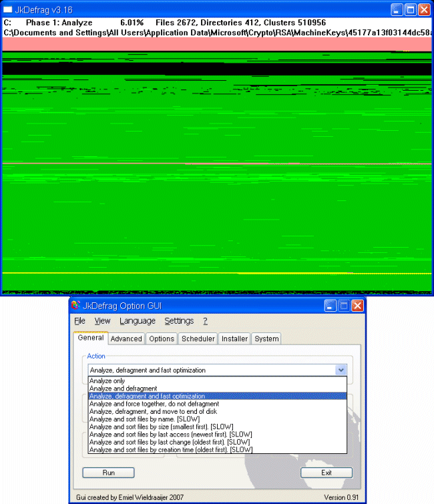Screen dimensions: 434x504
Task: Click the 6.01% progress value
Action: [132, 23]
